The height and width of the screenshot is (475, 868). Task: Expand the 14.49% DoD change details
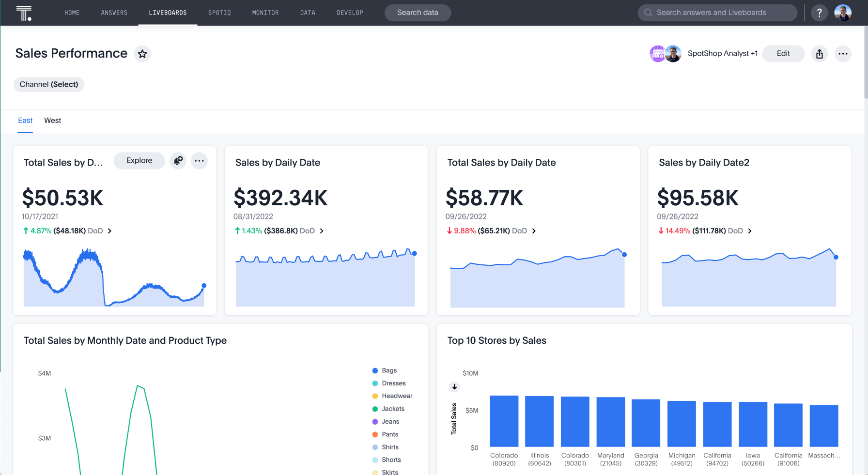(750, 231)
